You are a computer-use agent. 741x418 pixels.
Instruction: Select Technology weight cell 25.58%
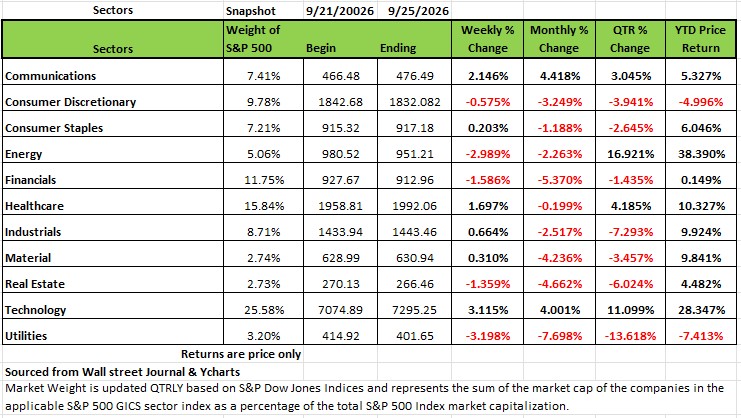point(263,310)
